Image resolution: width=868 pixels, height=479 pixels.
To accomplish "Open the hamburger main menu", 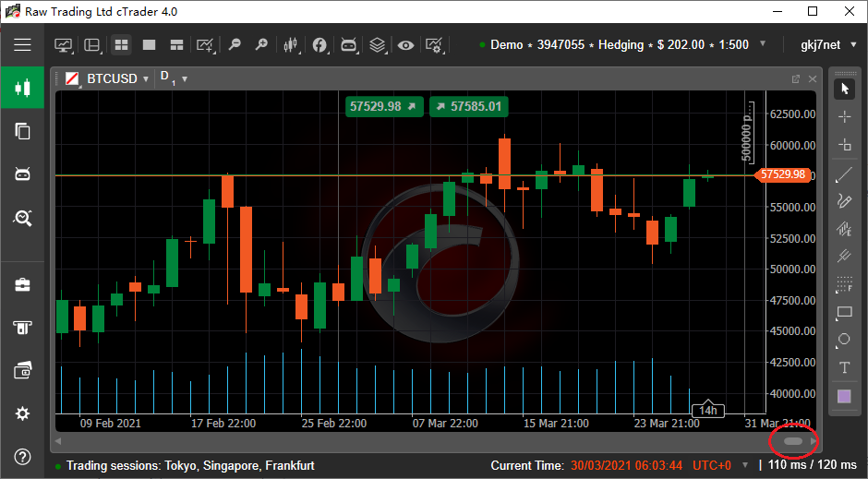I will (22, 44).
